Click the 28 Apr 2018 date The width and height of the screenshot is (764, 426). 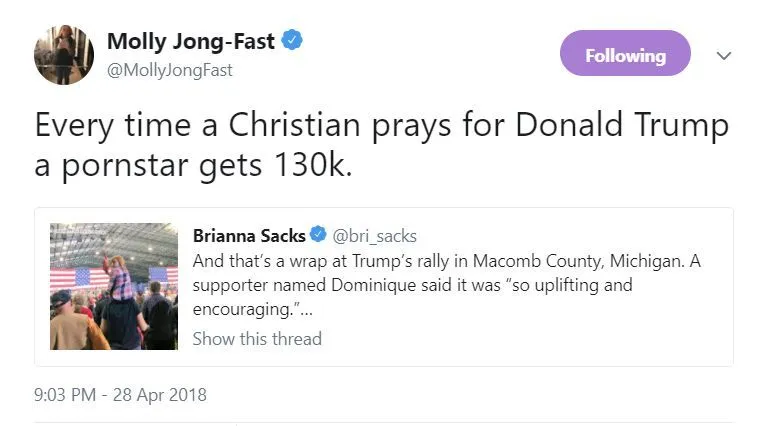click(158, 394)
